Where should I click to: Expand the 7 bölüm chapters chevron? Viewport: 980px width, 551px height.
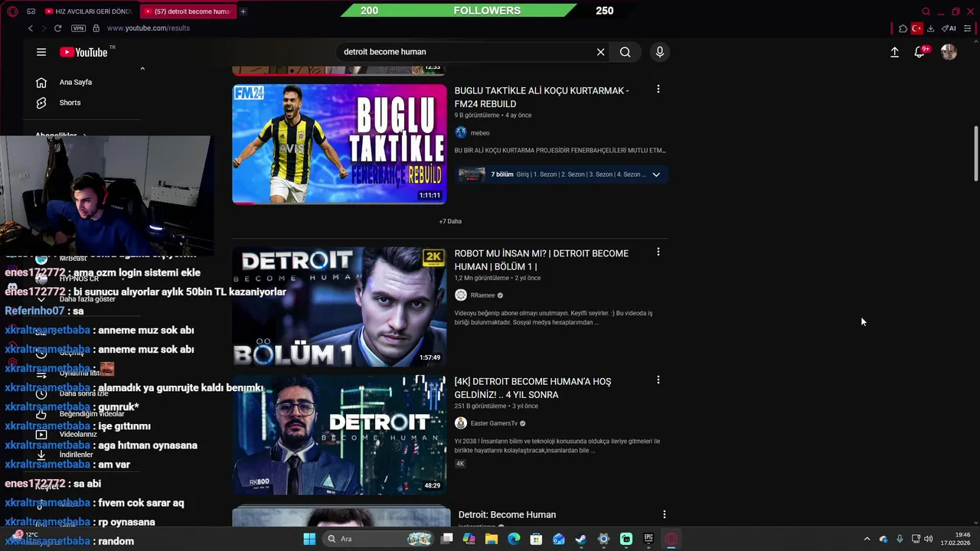coord(656,174)
